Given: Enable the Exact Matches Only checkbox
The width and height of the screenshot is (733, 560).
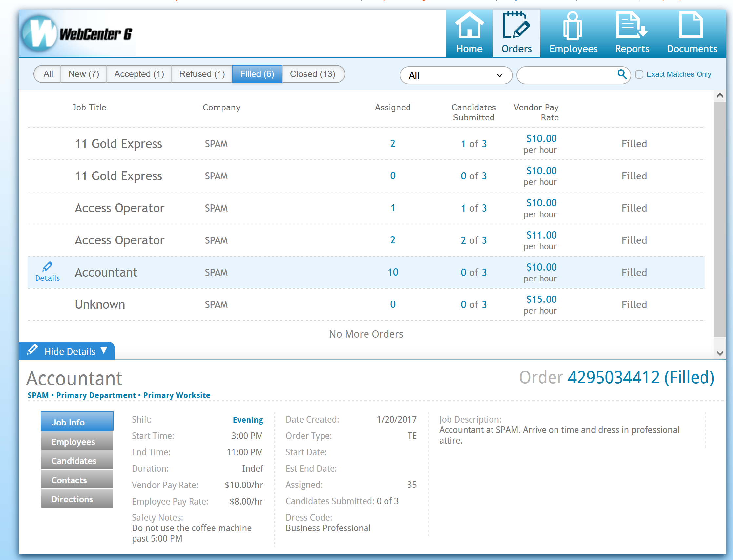Looking at the screenshot, I should coord(639,74).
